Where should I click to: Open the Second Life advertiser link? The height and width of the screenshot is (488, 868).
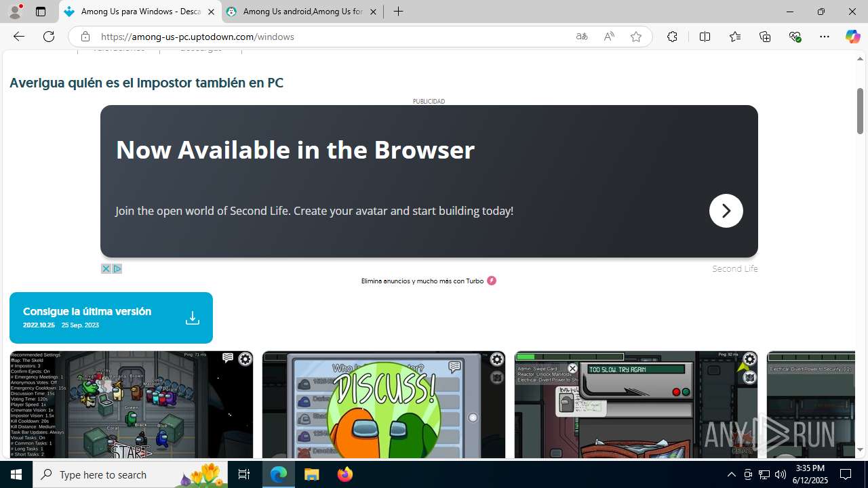point(735,269)
